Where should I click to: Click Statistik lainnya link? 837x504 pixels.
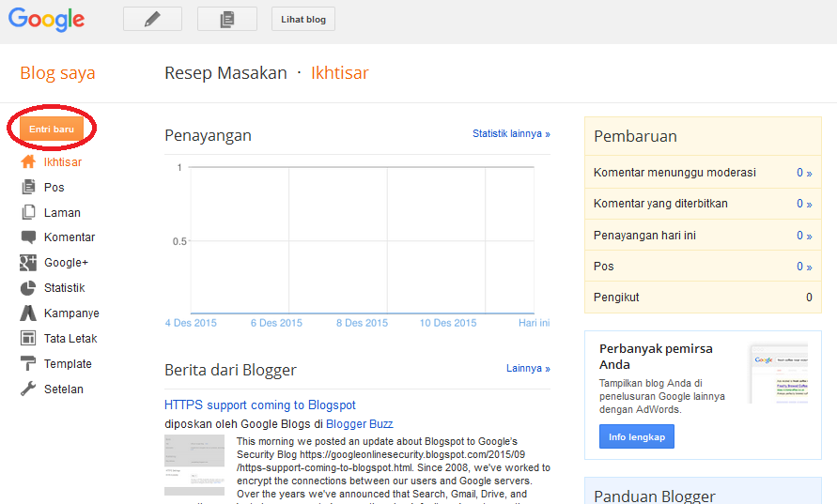coord(511,133)
